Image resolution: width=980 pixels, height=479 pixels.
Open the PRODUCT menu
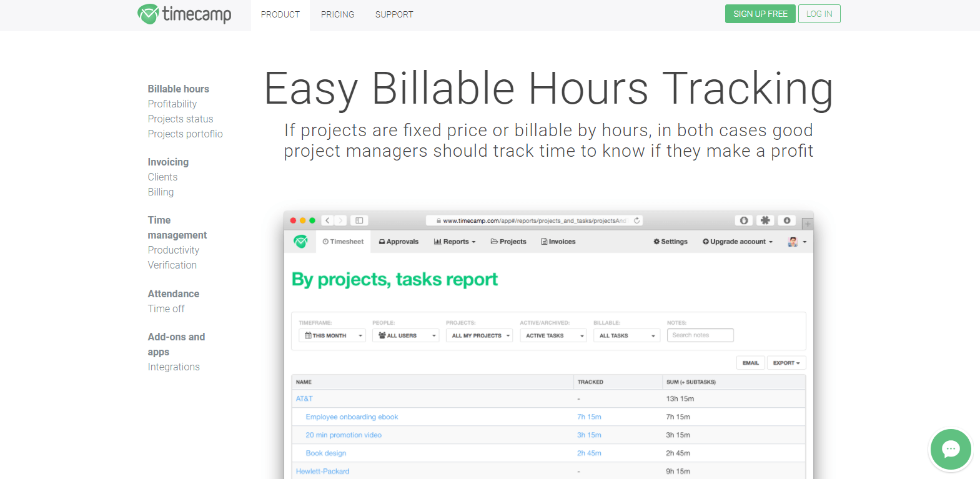280,14
